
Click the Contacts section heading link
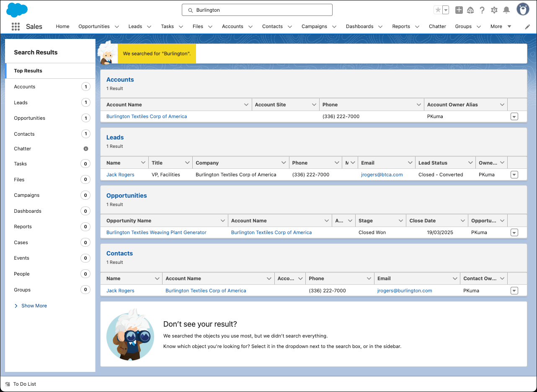tap(119, 253)
